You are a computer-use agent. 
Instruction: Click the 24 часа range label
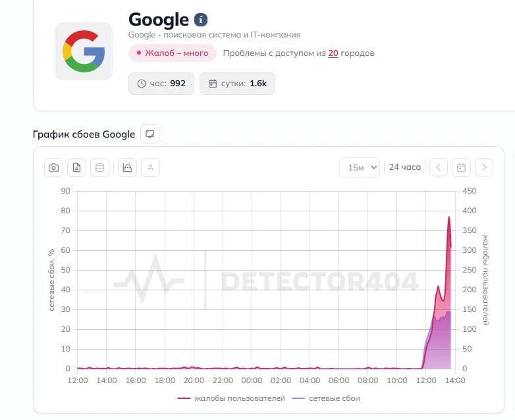click(404, 167)
